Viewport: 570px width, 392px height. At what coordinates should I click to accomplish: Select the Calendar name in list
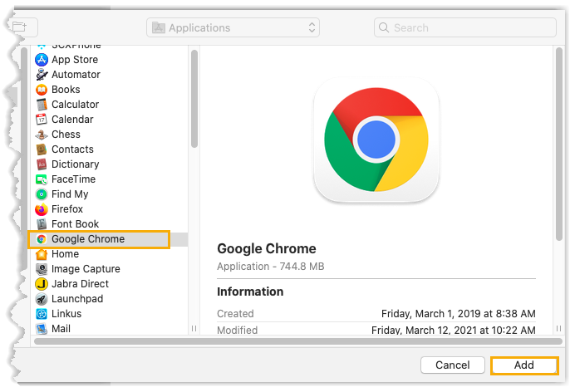(x=72, y=119)
